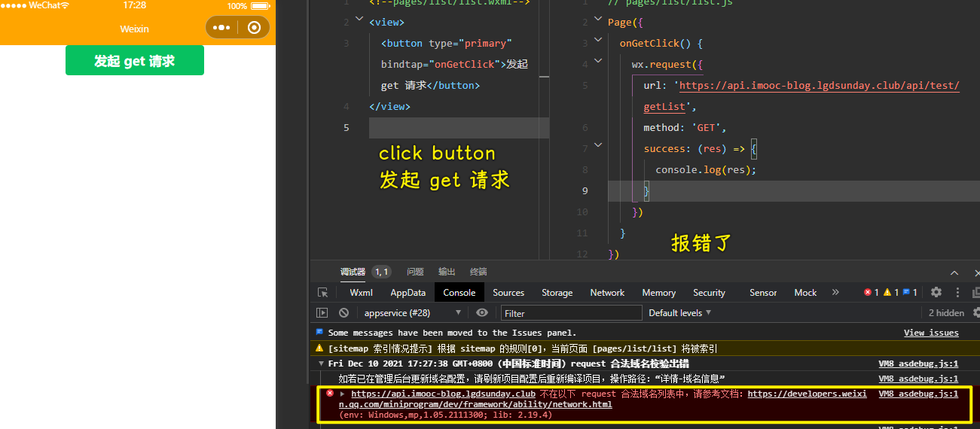The height and width of the screenshot is (429, 980).
Task: Open devtools settings gear icon
Action: [x=936, y=292]
